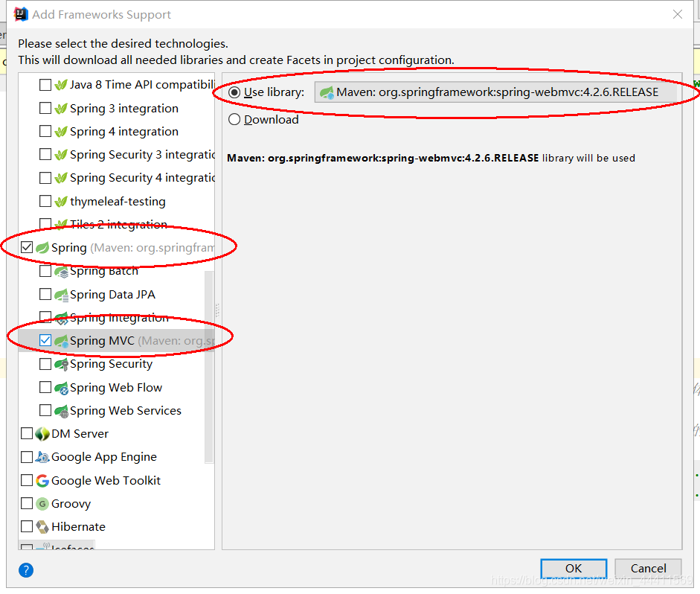This screenshot has height=594, width=700.
Task: Check the Google App Engine checkbox
Action: click(x=27, y=457)
